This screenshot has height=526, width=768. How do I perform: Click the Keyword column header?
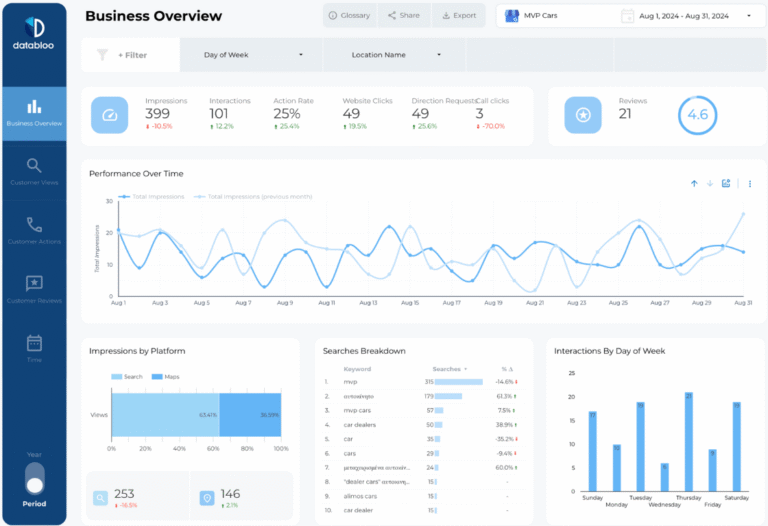point(357,369)
